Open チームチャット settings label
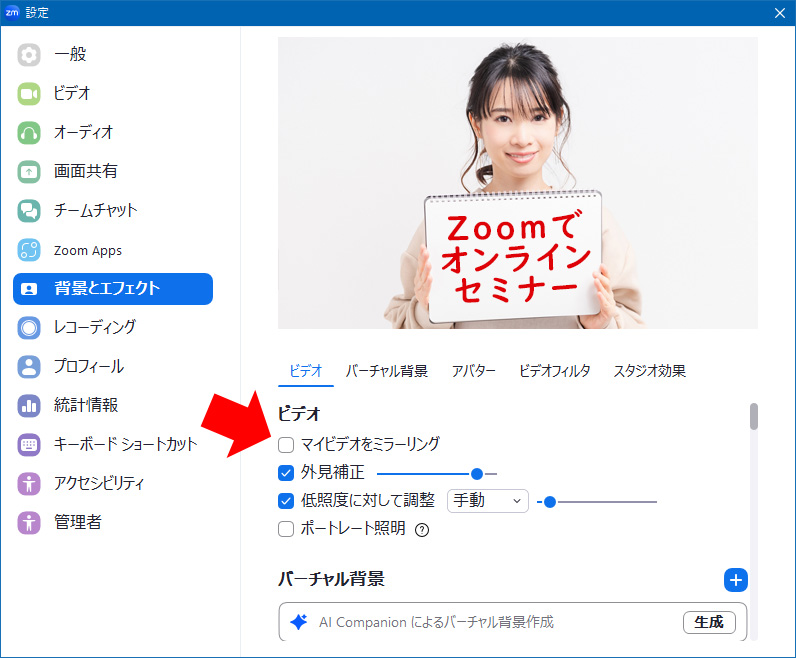The width and height of the screenshot is (796, 658). coord(96,210)
